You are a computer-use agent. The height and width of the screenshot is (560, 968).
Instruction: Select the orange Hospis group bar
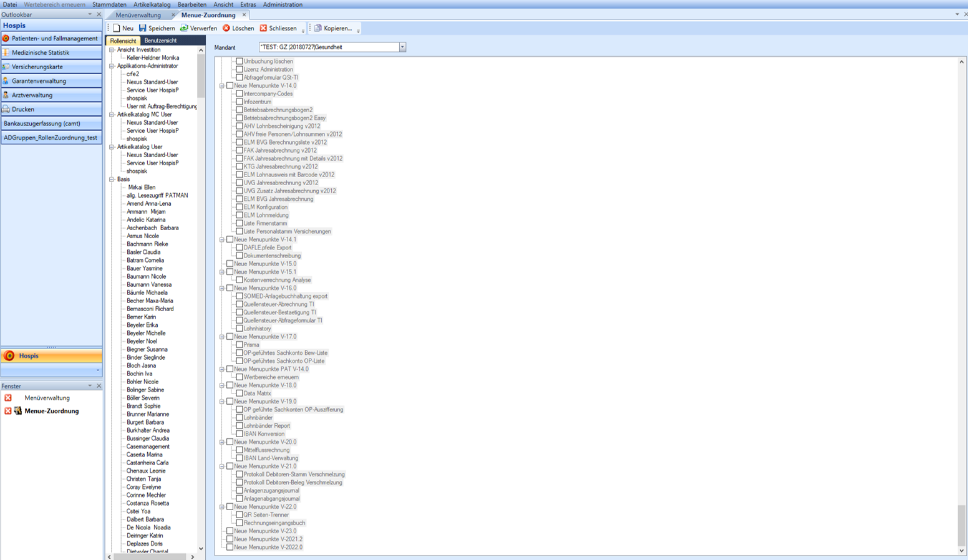pyautogui.click(x=51, y=356)
